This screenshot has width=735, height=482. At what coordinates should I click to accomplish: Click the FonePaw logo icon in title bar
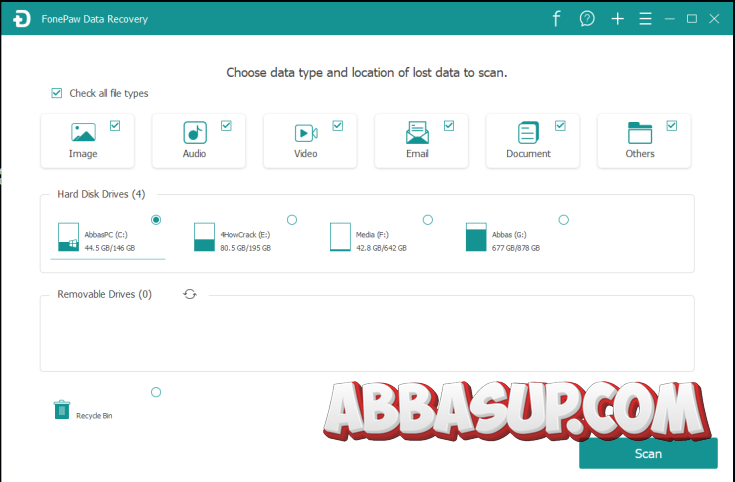pos(22,19)
